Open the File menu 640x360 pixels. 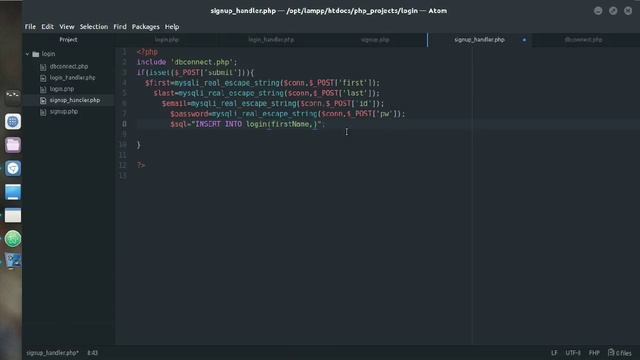click(x=30, y=27)
